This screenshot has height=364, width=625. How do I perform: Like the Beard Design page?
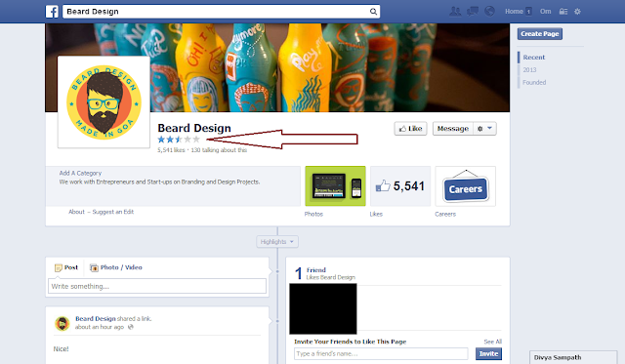[410, 129]
